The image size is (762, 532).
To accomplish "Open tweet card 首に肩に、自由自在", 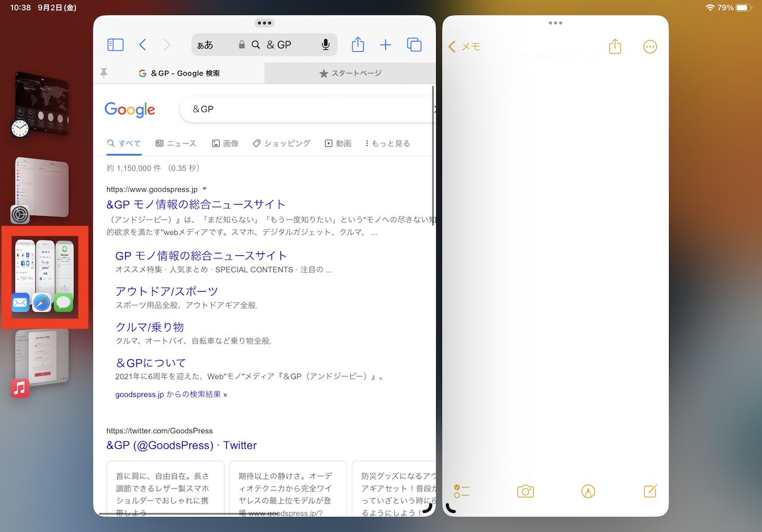I will click(165, 488).
